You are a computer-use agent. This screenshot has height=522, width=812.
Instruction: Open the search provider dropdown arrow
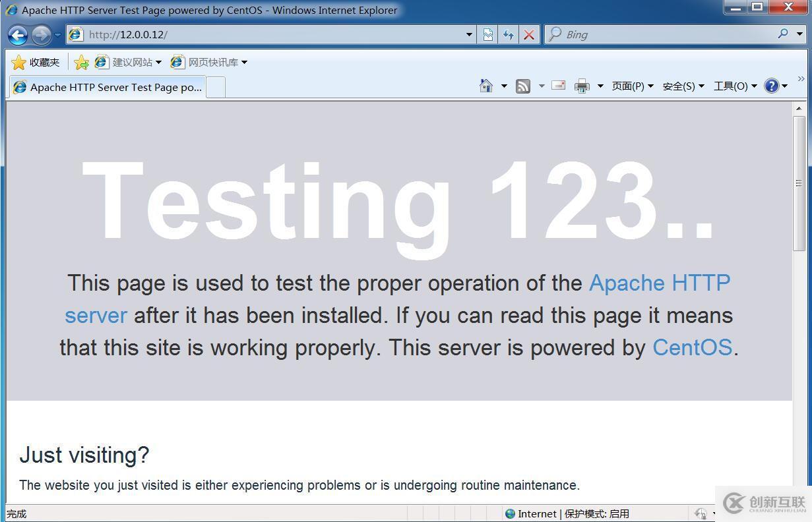801,34
